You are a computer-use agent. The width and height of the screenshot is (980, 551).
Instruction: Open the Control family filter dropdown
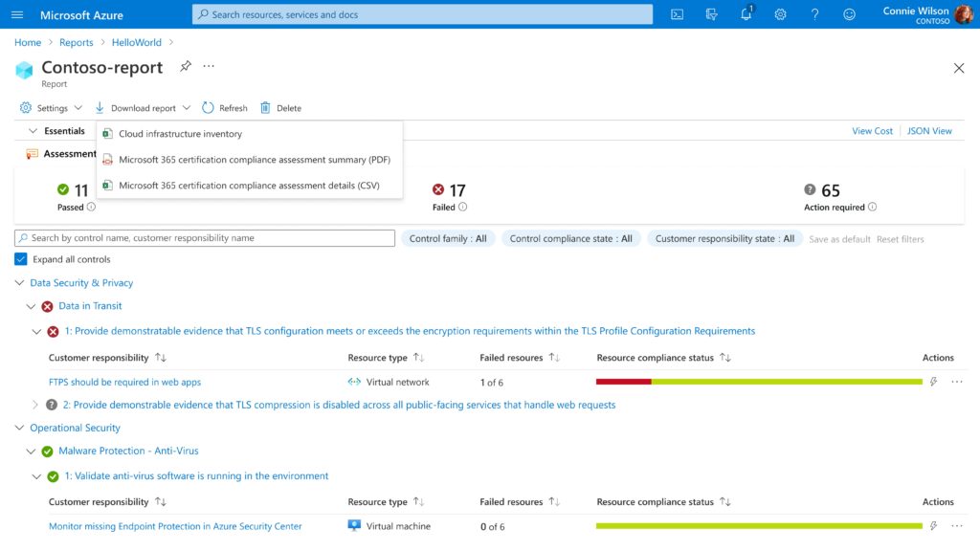[x=448, y=239]
